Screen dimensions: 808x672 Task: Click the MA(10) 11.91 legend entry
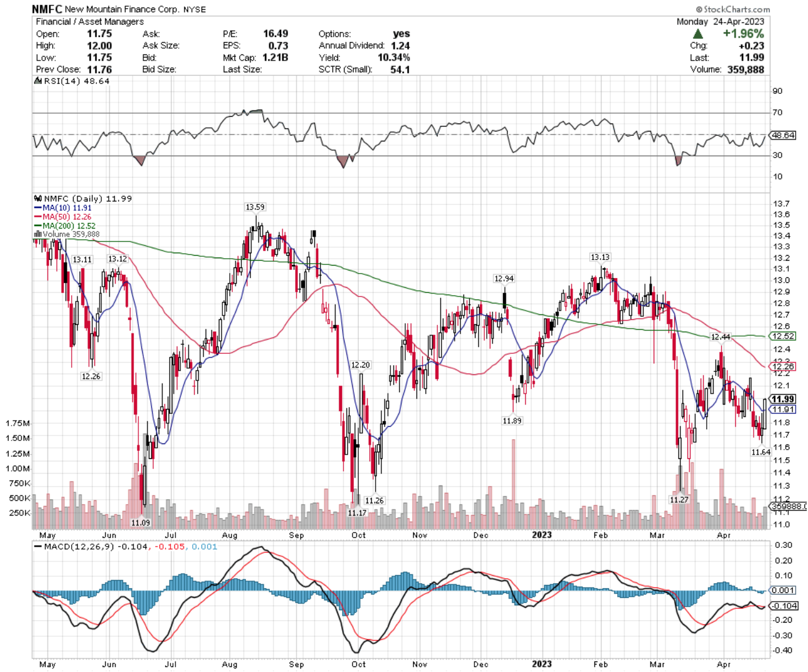click(x=63, y=208)
